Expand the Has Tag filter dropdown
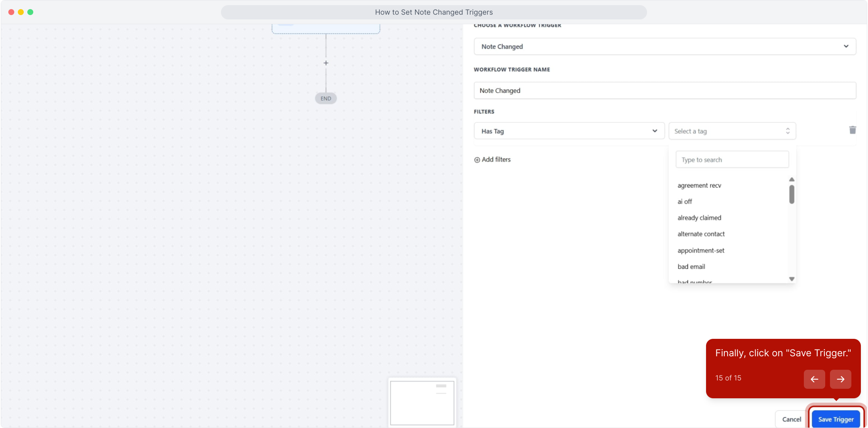The height and width of the screenshot is (428, 868). click(569, 131)
